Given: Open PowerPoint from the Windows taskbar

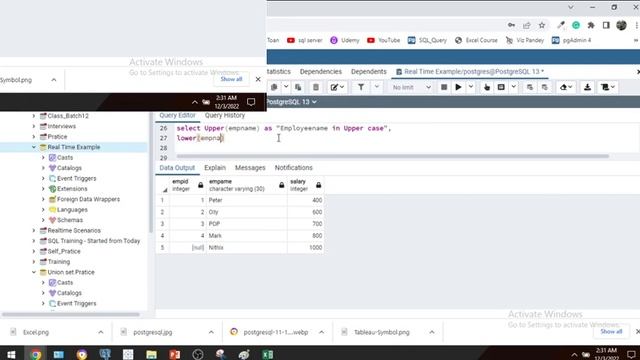Looking at the screenshot, I should (x=175, y=354).
